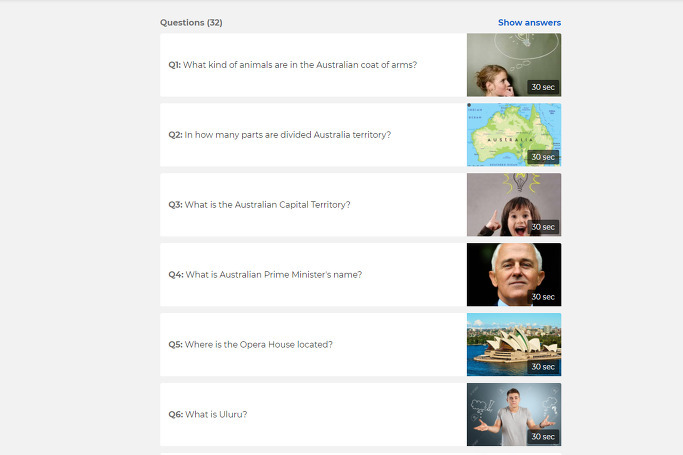Open Q2 about divided Australia territory
The width and height of the screenshot is (683, 455).
click(313, 135)
